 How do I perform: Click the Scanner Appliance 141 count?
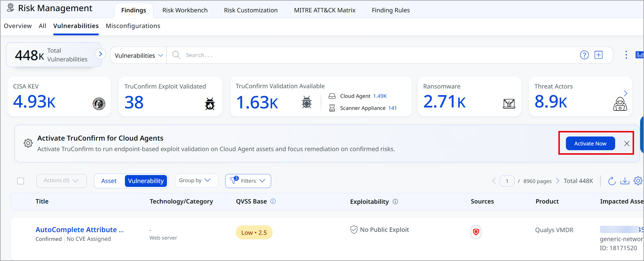coord(392,108)
